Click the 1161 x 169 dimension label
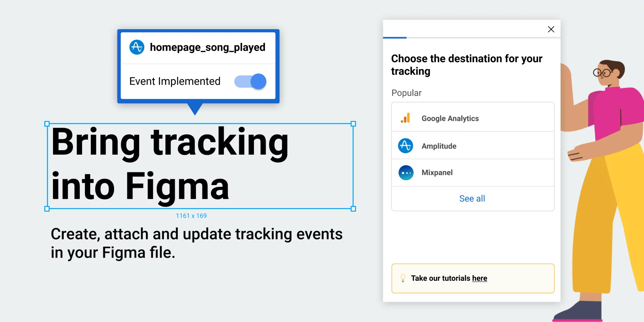 tap(192, 216)
